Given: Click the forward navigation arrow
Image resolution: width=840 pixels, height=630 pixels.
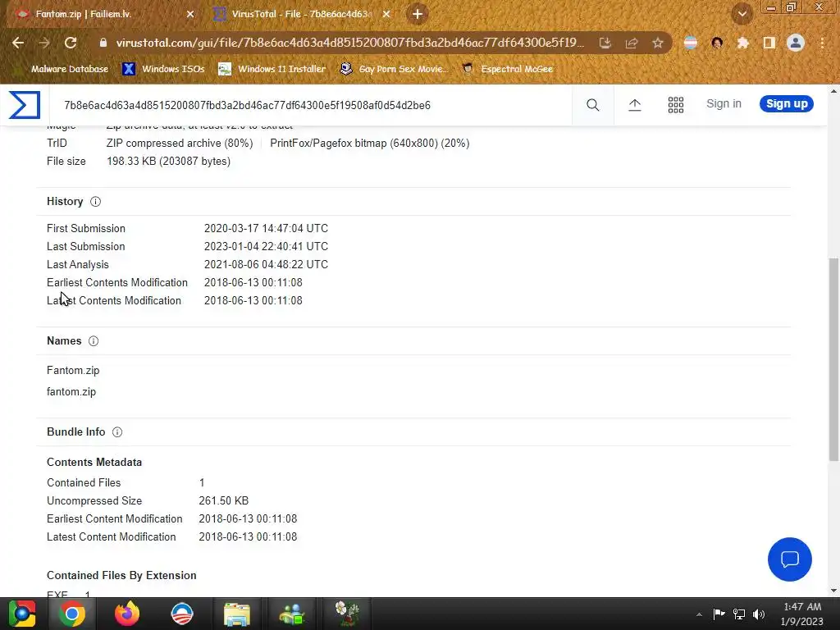Looking at the screenshot, I should (x=44, y=43).
